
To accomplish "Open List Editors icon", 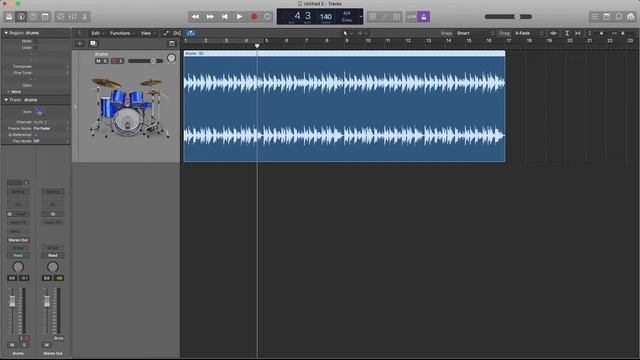I will click(x=594, y=17).
